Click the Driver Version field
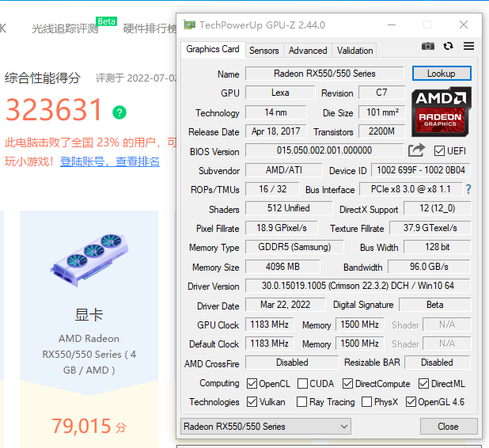This screenshot has height=448, width=489. 358,286
